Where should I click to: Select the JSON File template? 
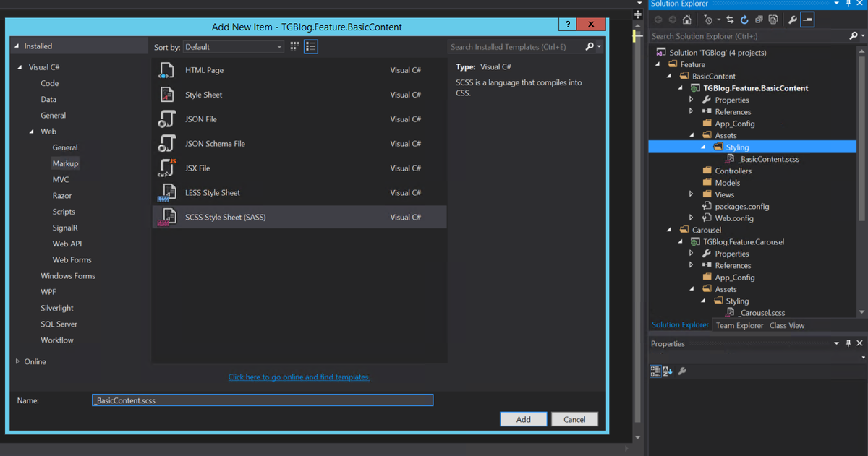tap(299, 119)
